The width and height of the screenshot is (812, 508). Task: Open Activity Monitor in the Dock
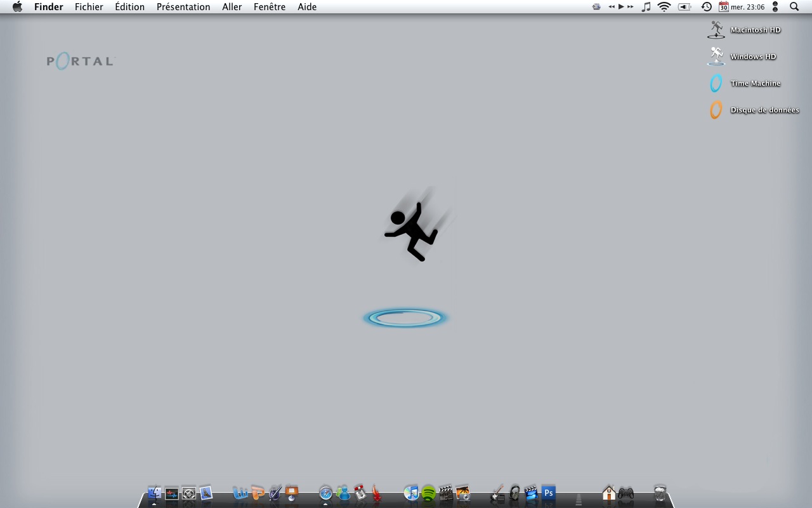coord(172,493)
